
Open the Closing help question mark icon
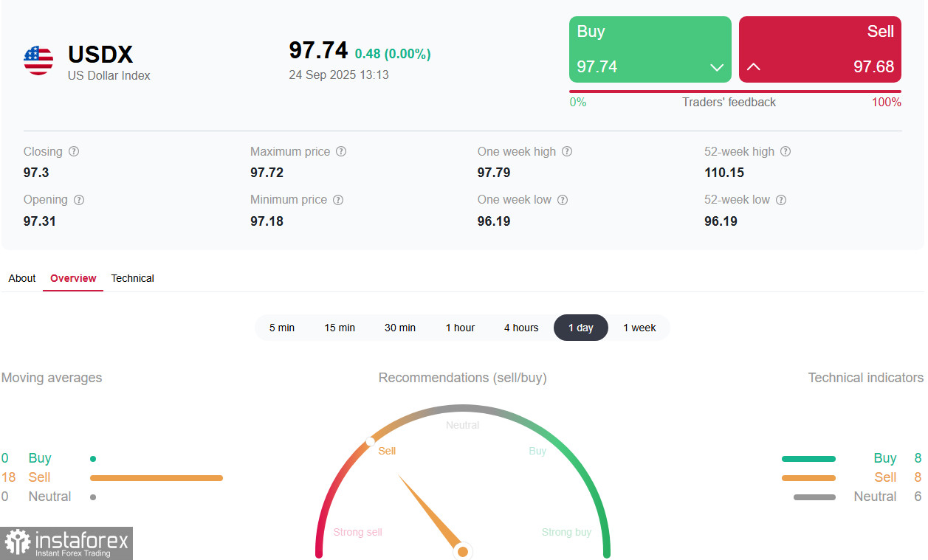click(x=74, y=151)
